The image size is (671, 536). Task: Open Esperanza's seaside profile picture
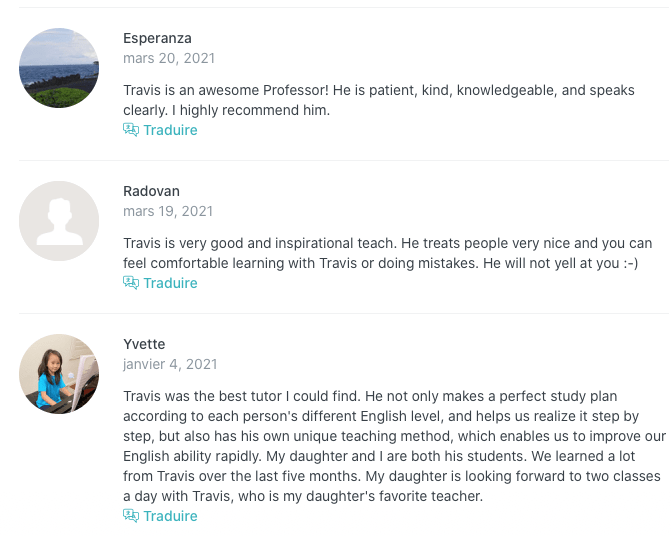pyautogui.click(x=59, y=68)
